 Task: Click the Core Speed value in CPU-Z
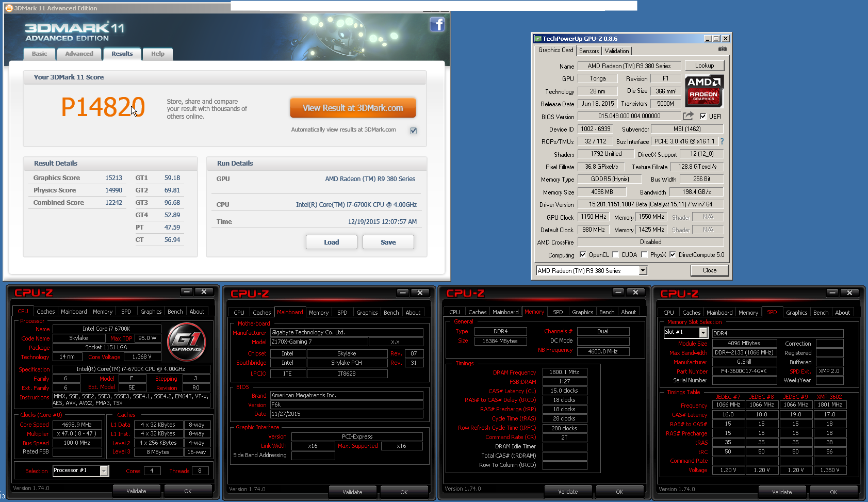coord(77,425)
